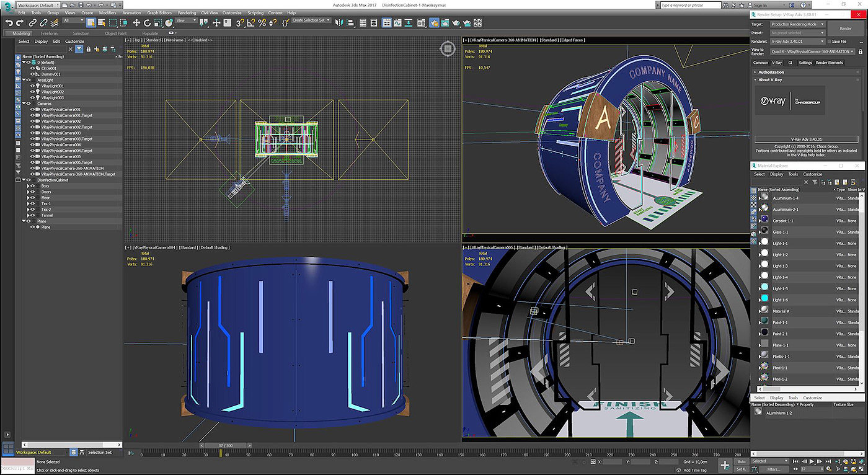Click the Render button
This screenshot has width=868, height=475.
845,29
